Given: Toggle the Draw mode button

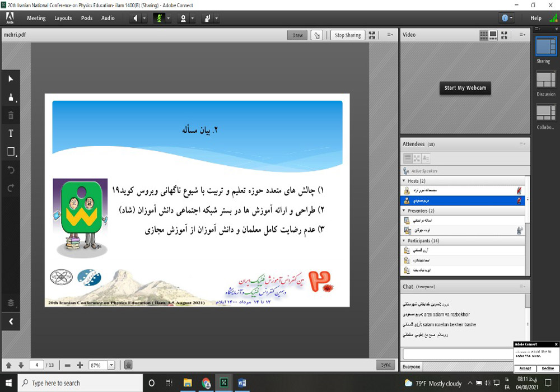Looking at the screenshot, I should click(297, 35).
